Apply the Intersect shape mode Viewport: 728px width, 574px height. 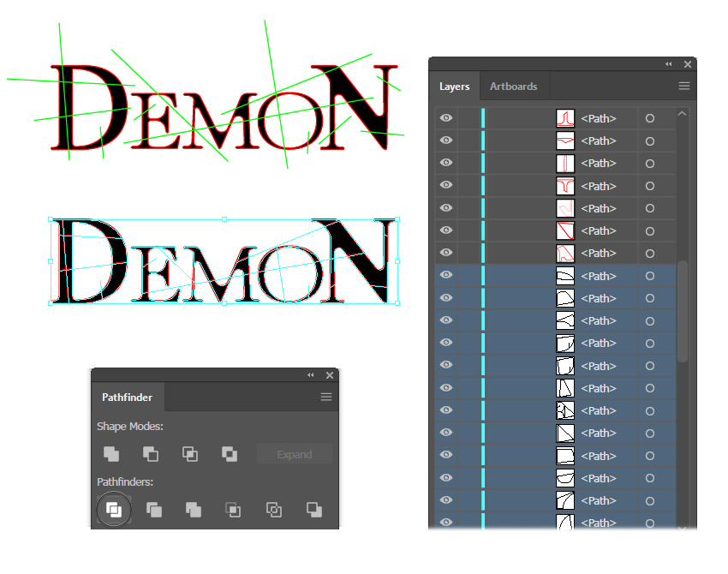tap(190, 453)
